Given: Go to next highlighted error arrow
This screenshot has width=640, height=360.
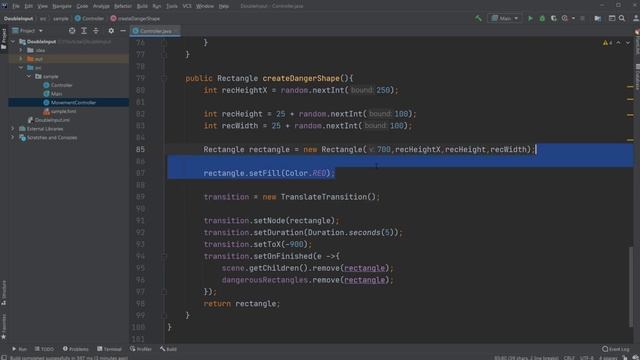Looking at the screenshot, I should point(628,42).
